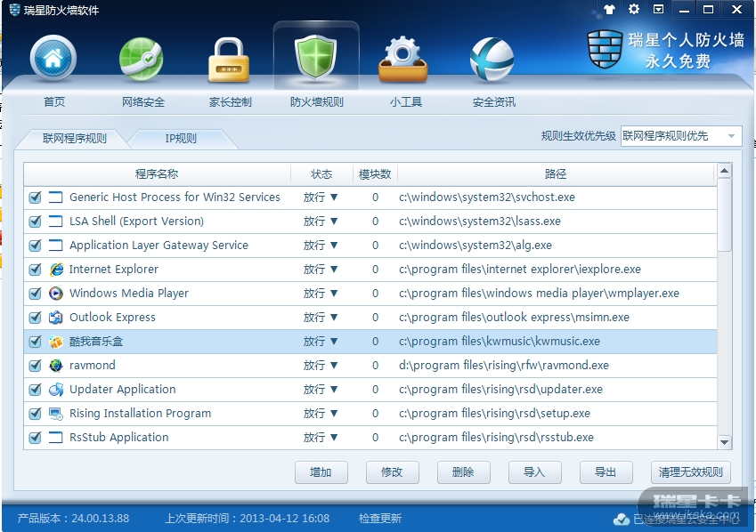This screenshot has width=756, height=532.
Task: Open the 首页 home icon
Action: coord(53,60)
